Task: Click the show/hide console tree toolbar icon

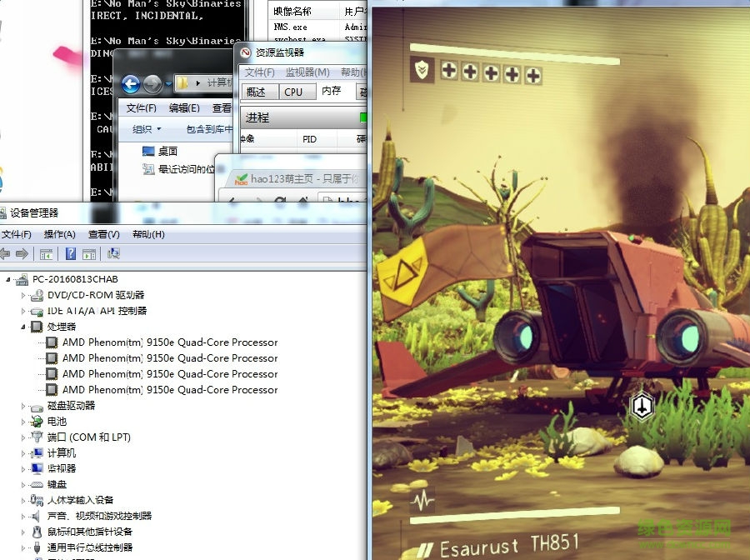Action: 47,254
